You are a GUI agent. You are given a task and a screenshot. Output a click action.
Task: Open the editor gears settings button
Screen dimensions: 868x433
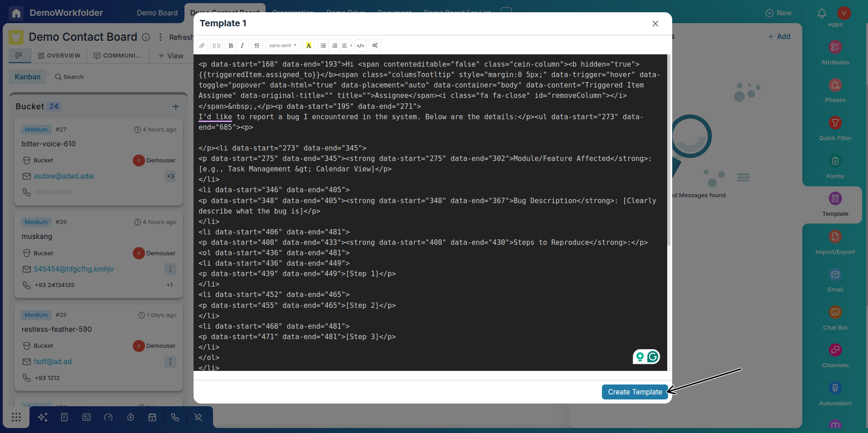(x=375, y=45)
